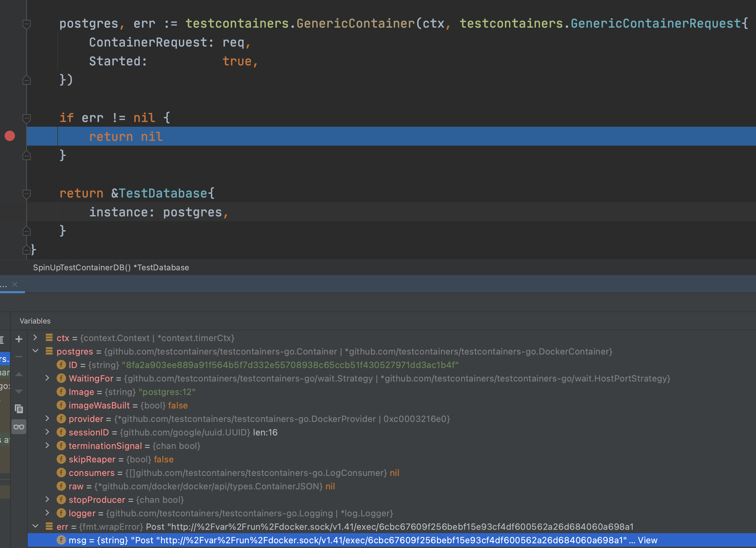The height and width of the screenshot is (548, 756).
Task: Toggle the red breakpoint on return nil
Action: tap(10, 136)
